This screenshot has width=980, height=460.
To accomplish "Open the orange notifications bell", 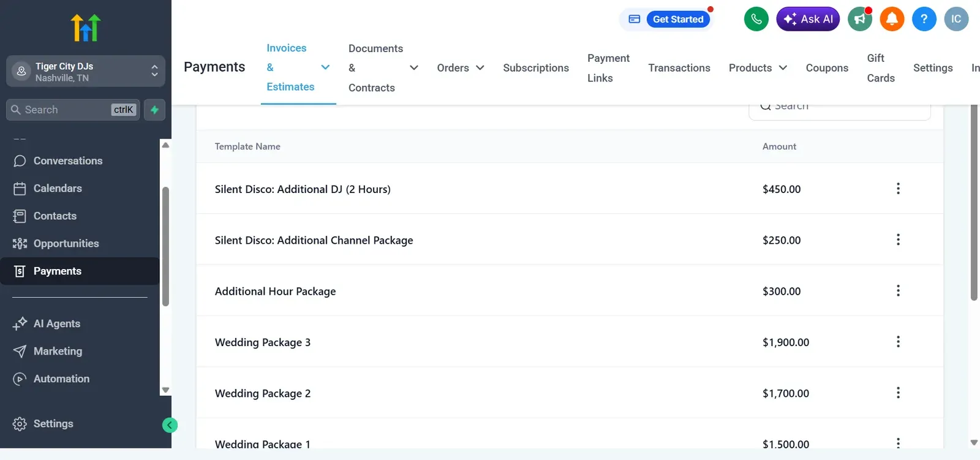I will tap(892, 19).
